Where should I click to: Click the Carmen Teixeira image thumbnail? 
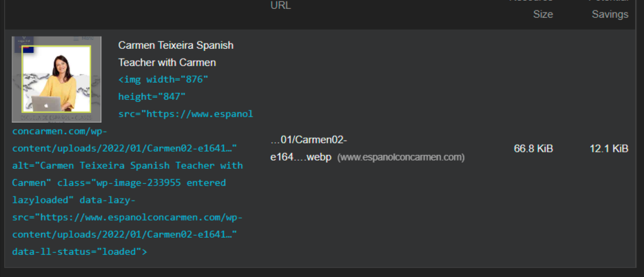56,79
